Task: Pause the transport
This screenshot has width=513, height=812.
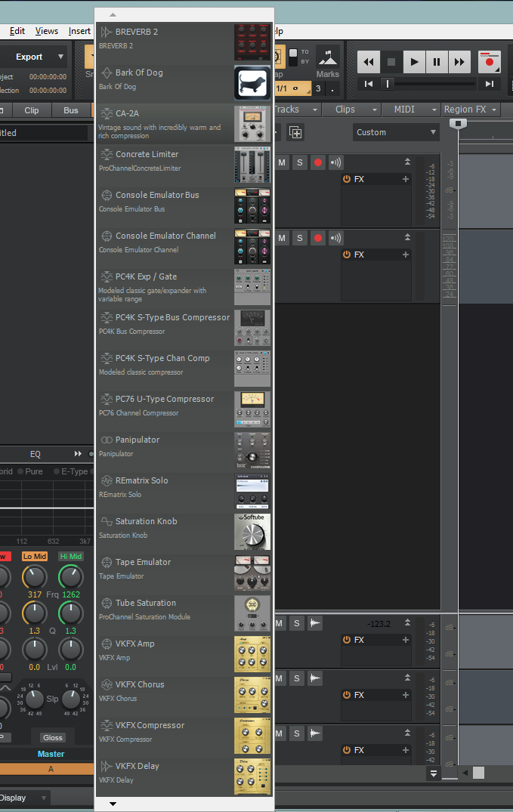Action: coord(437,62)
